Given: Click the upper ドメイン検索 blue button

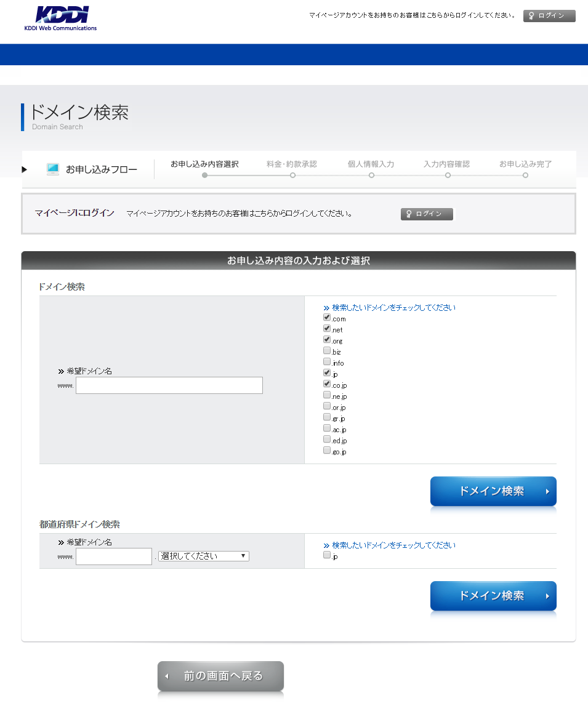Looking at the screenshot, I should tap(493, 491).
